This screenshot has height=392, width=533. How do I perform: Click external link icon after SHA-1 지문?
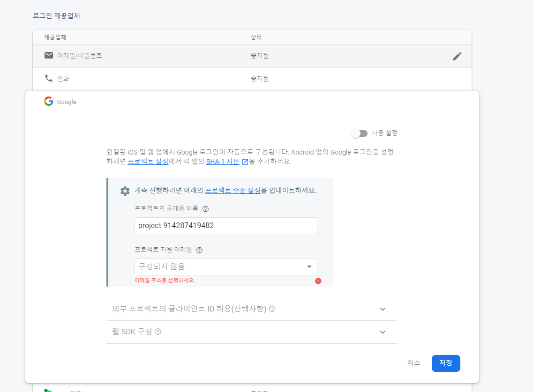(245, 162)
